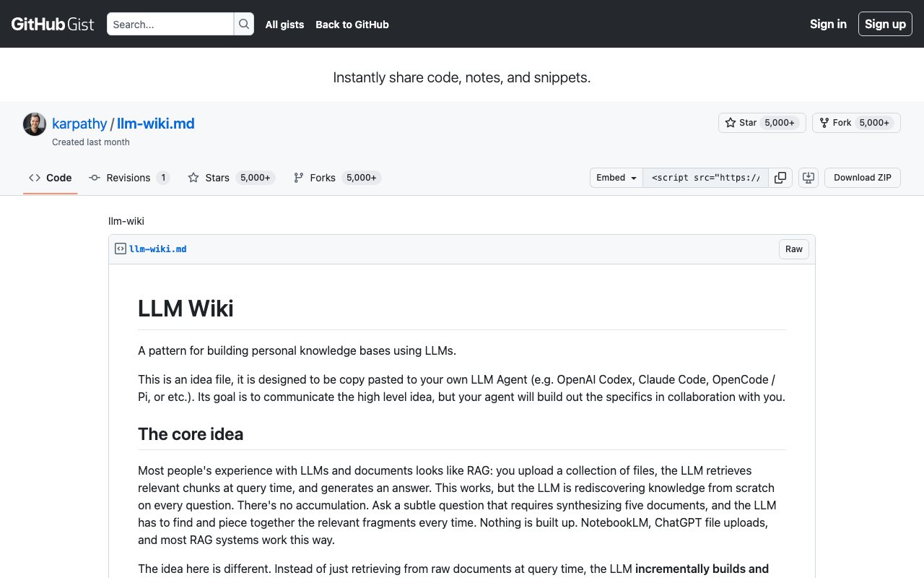Select the embed script URL field

705,178
